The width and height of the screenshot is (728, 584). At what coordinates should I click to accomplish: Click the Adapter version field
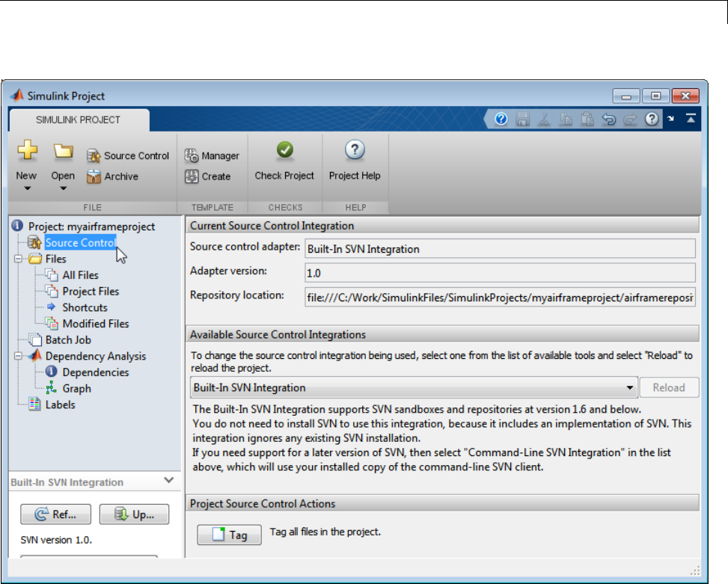point(500,273)
